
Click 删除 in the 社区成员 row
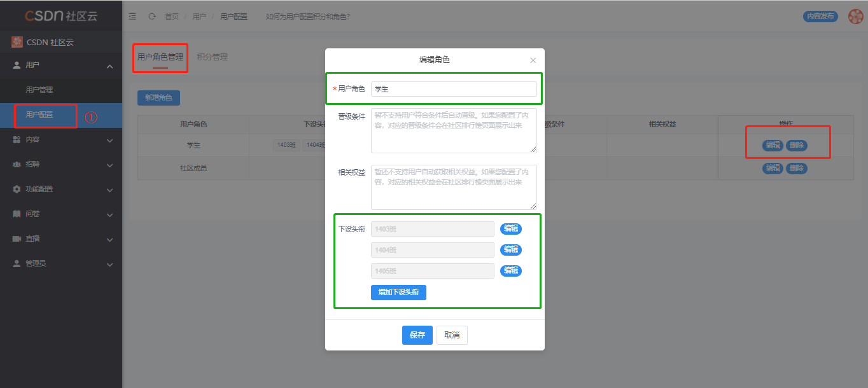click(797, 168)
